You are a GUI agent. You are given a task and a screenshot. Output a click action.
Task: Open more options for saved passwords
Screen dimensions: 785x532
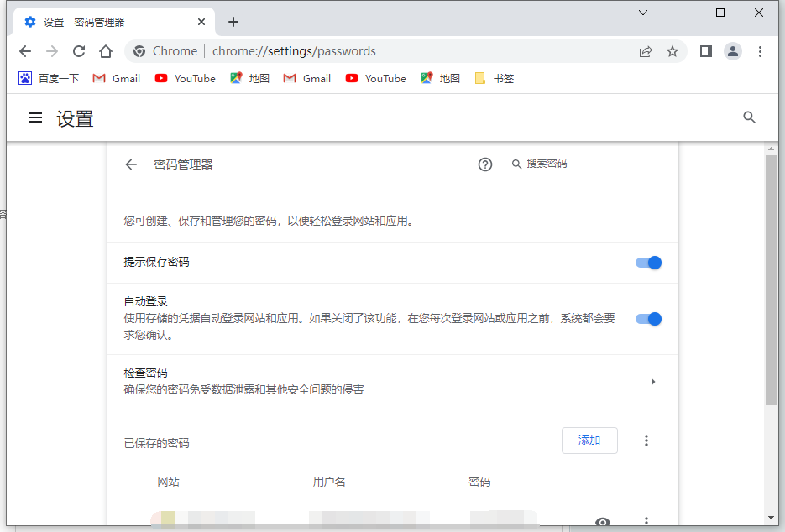pos(646,441)
